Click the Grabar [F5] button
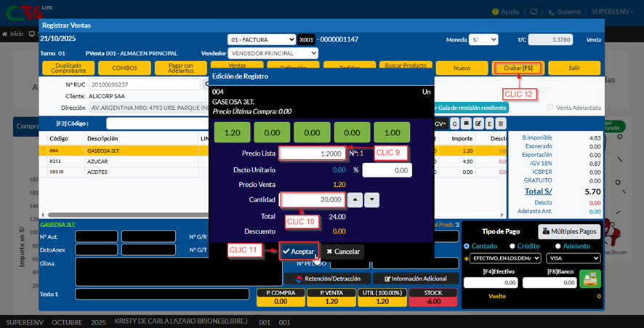Image resolution: width=644 pixels, height=328 pixels. pyautogui.click(x=518, y=68)
